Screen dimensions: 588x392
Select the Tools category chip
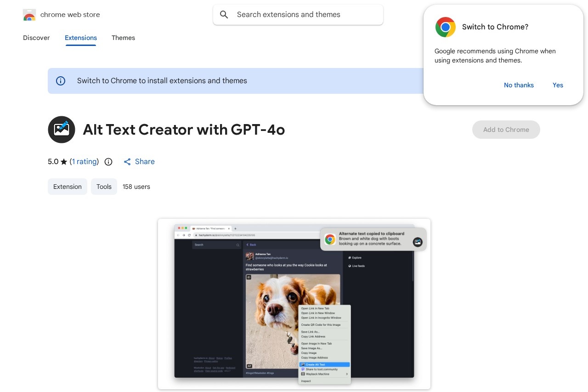pos(104,187)
